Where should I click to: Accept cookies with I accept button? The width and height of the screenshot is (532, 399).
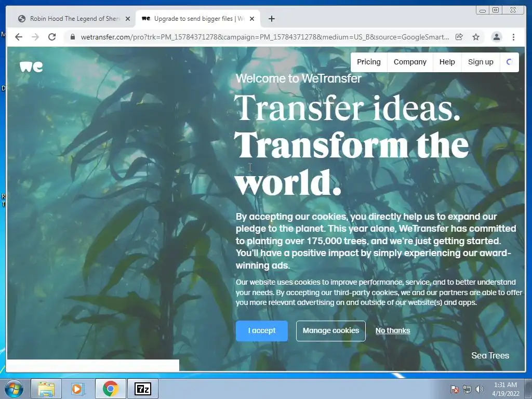pyautogui.click(x=262, y=331)
